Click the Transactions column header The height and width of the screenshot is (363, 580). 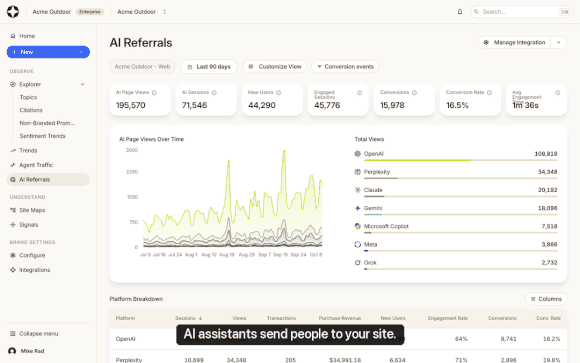(281, 318)
